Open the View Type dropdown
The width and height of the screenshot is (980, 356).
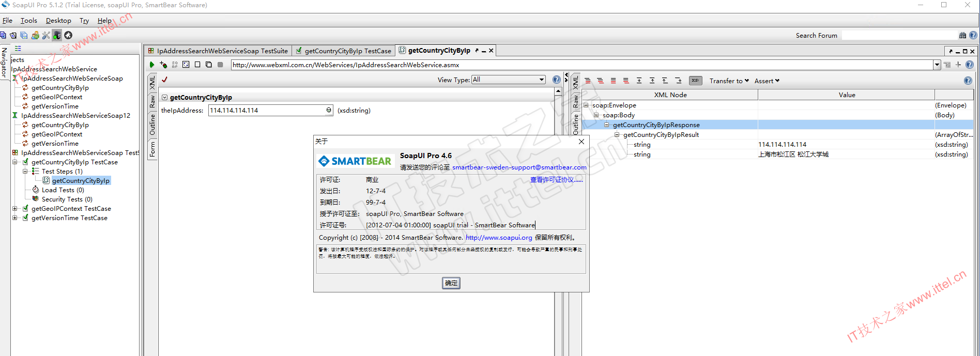point(509,80)
